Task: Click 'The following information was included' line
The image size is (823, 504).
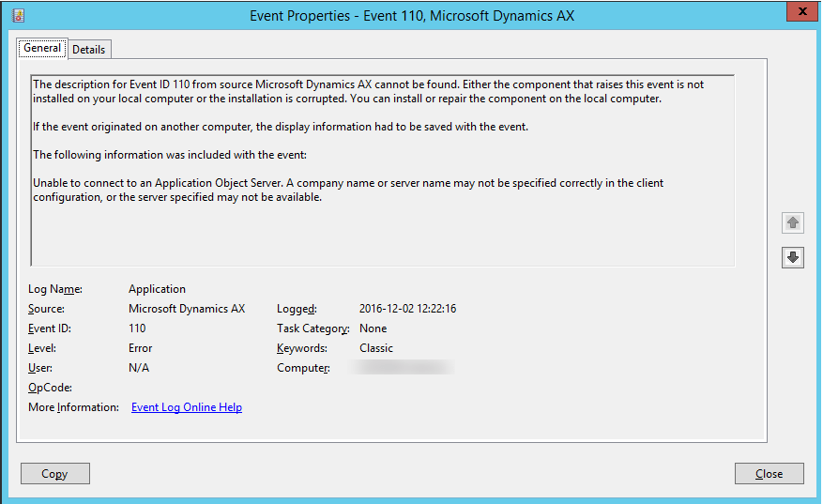Action: click(170, 155)
